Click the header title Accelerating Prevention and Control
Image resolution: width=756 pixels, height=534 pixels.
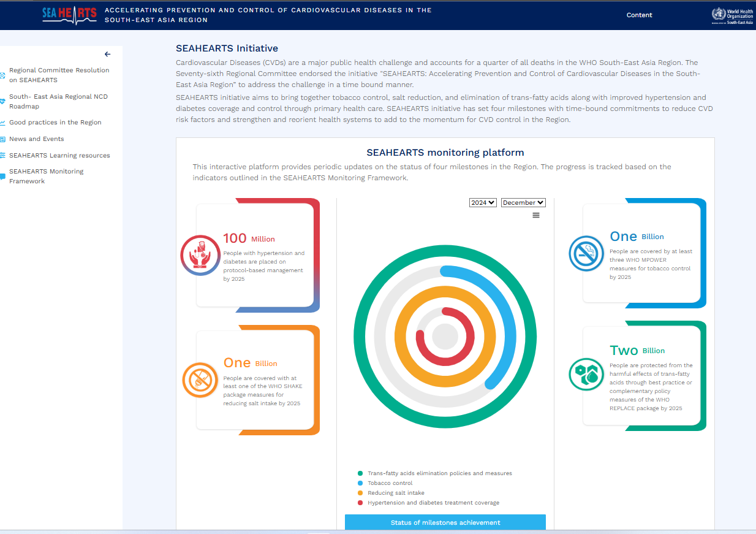[x=268, y=15]
